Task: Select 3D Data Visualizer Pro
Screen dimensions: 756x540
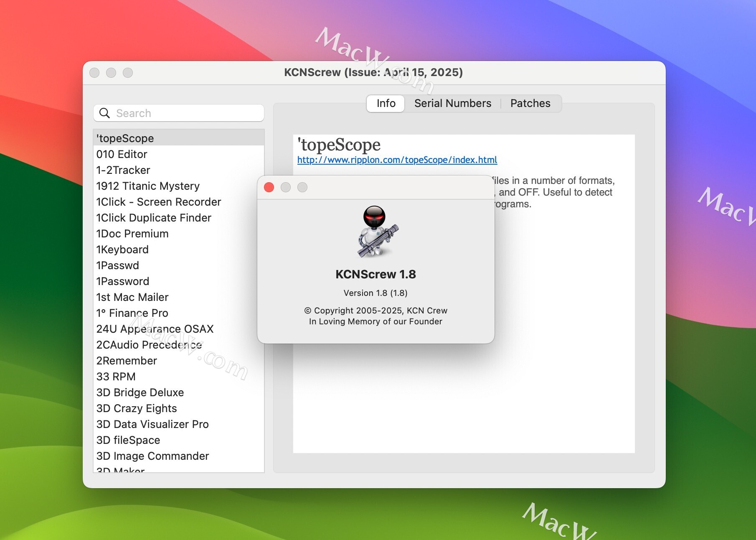Action: pos(179,424)
